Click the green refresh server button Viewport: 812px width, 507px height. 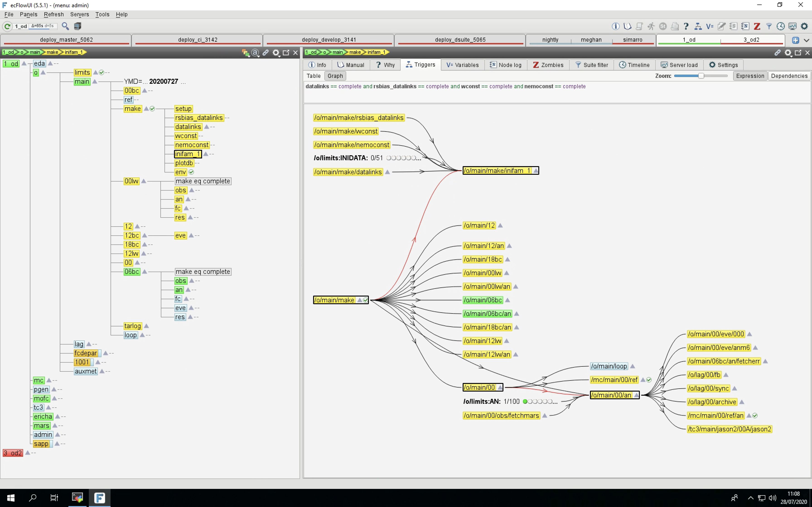7,26
